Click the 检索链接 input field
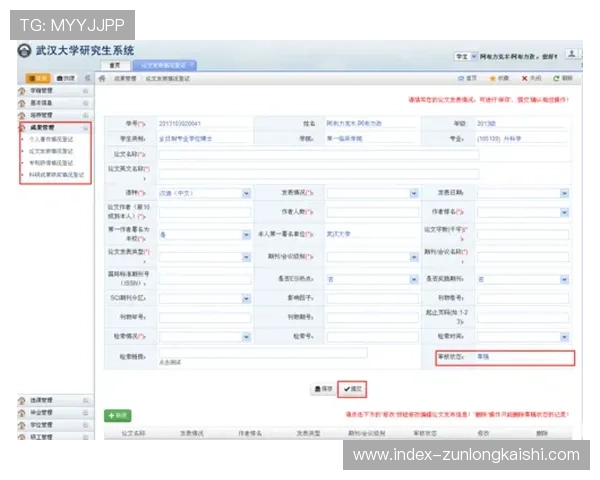Screen dimensions: 600x480 click(x=263, y=353)
